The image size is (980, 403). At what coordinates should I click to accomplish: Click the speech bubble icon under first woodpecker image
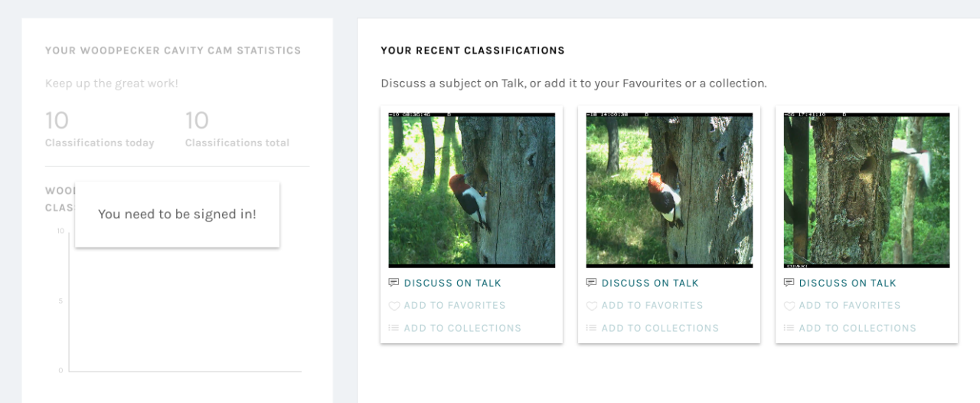(x=394, y=283)
